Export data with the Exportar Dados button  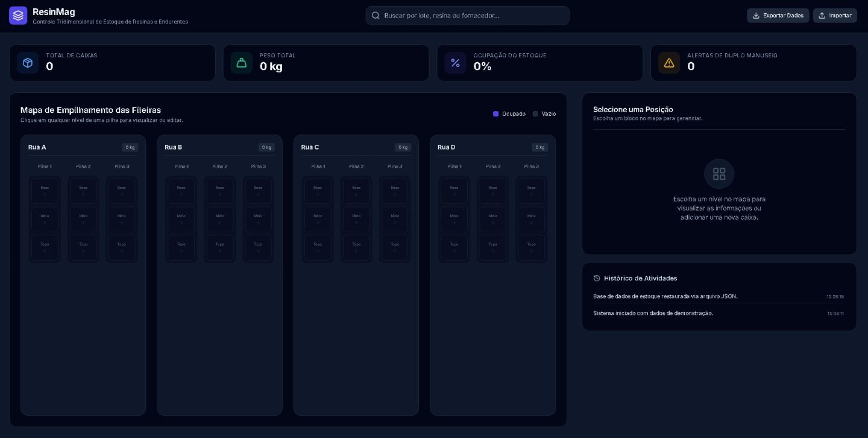point(778,16)
